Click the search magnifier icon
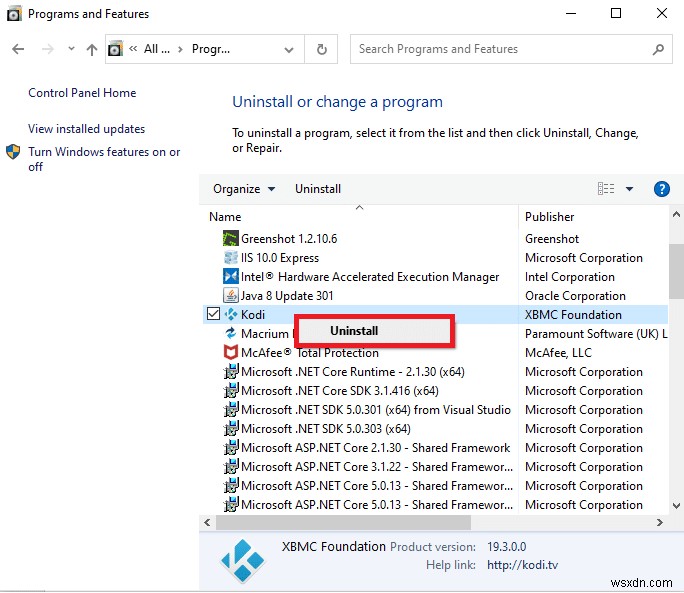 point(658,49)
